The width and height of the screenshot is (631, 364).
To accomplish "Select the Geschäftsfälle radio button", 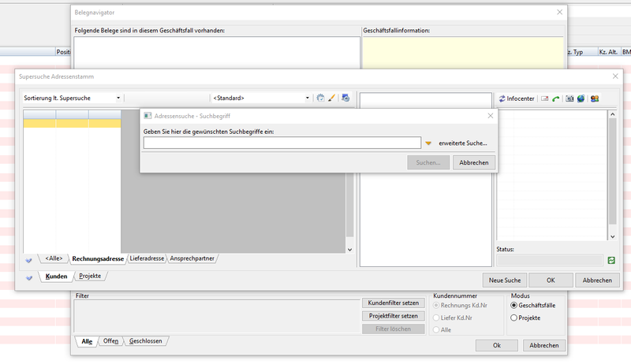I will [515, 305].
